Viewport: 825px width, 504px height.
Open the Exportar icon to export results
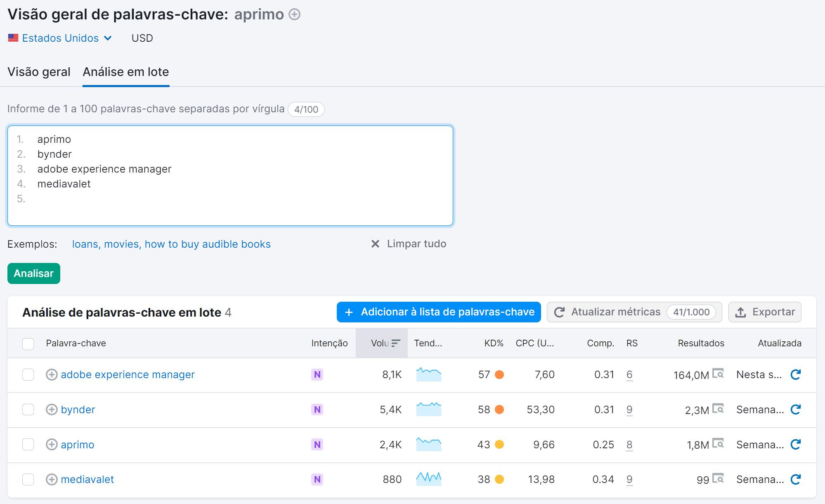[x=742, y=312]
